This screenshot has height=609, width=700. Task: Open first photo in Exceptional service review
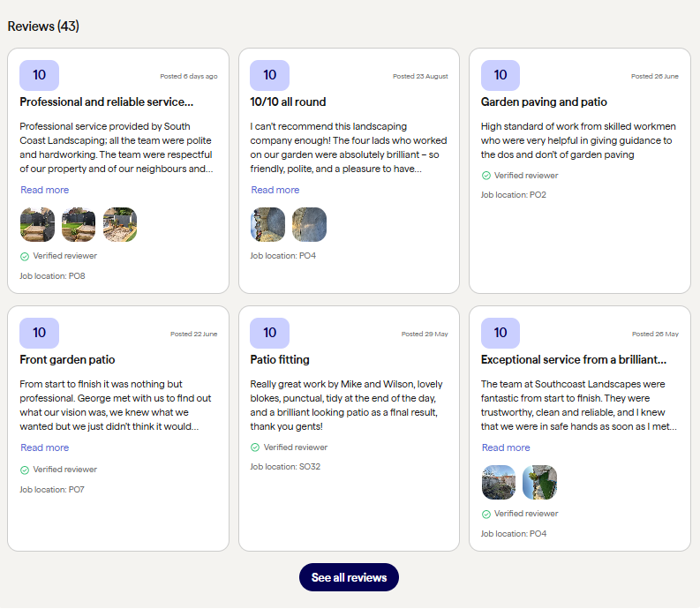499,483
